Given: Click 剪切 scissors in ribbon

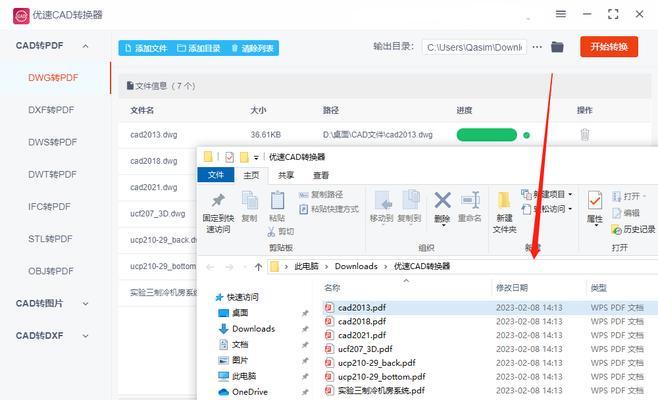Looking at the screenshot, I should [281, 231].
